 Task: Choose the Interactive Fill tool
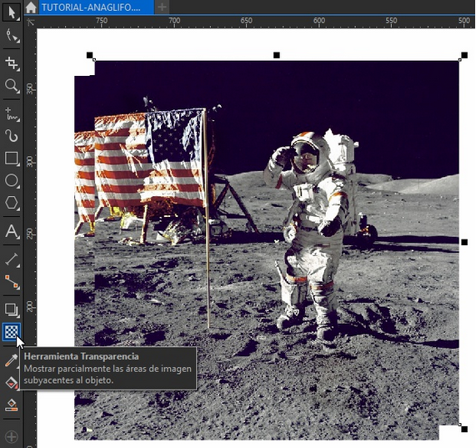(12, 383)
